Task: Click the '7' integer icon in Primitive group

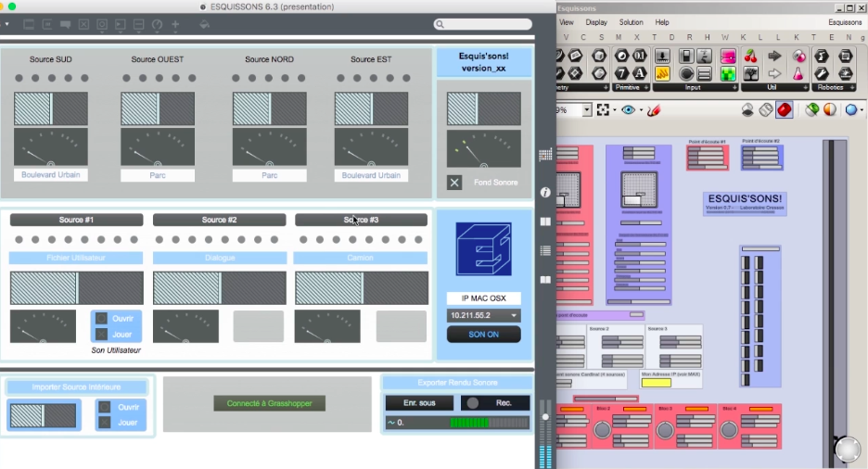Action: point(622,73)
